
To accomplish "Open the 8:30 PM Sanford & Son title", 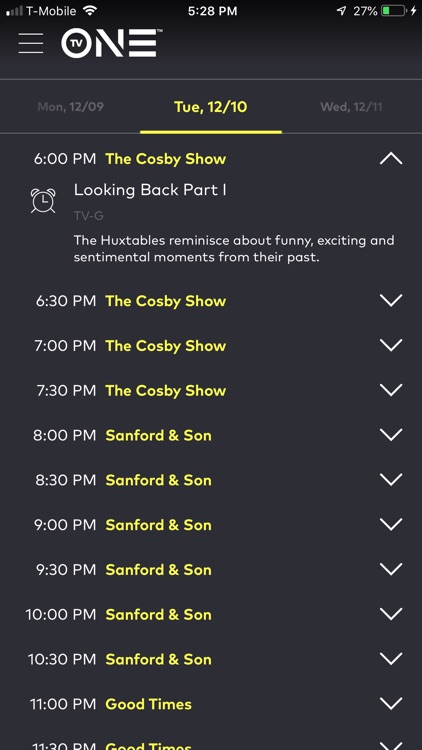I will coord(158,480).
